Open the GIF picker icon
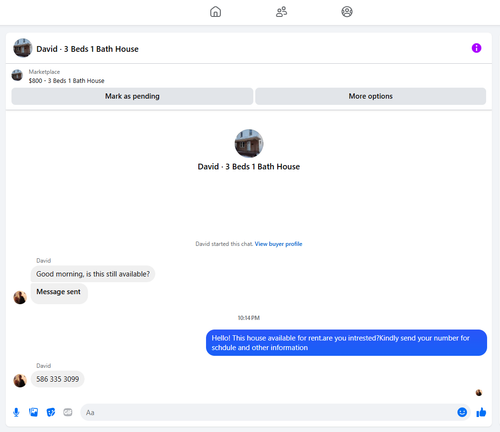500x432 pixels. [x=68, y=412]
